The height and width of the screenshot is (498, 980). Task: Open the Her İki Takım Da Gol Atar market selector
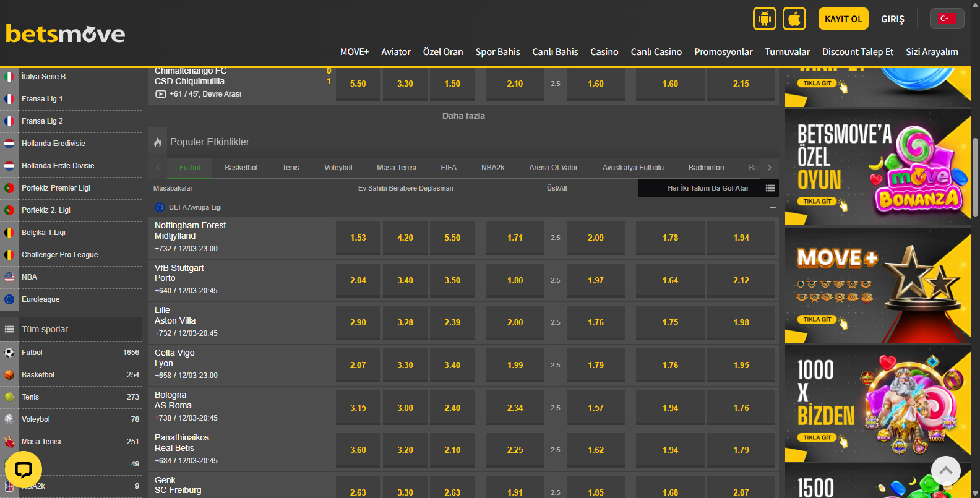tap(708, 188)
